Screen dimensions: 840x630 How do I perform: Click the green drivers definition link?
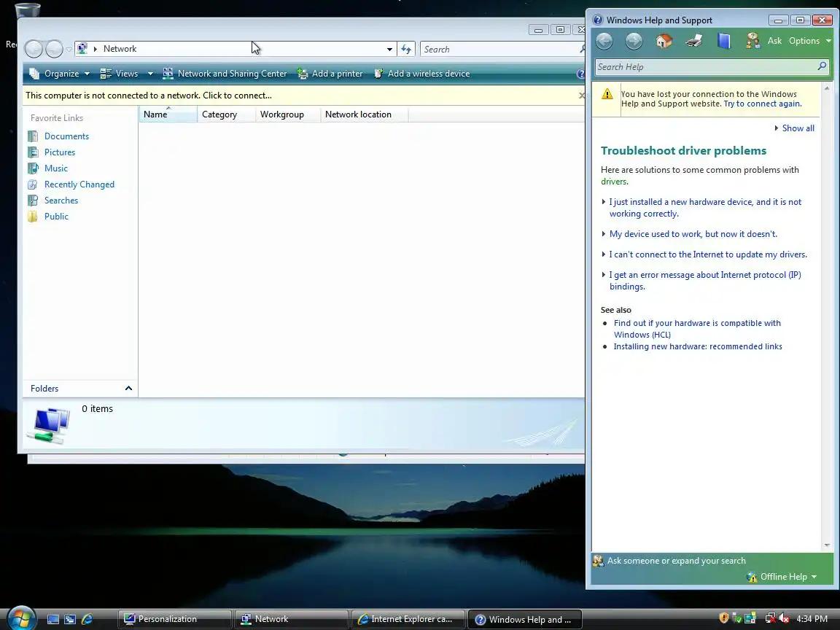[x=614, y=182]
